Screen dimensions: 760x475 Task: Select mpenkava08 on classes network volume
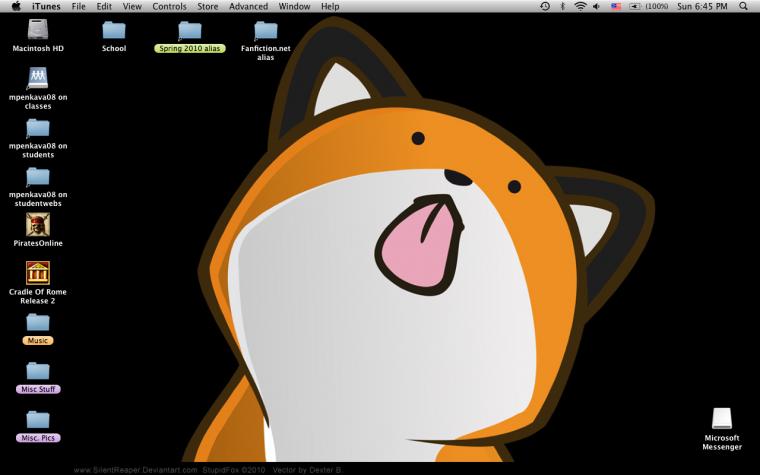point(38,78)
